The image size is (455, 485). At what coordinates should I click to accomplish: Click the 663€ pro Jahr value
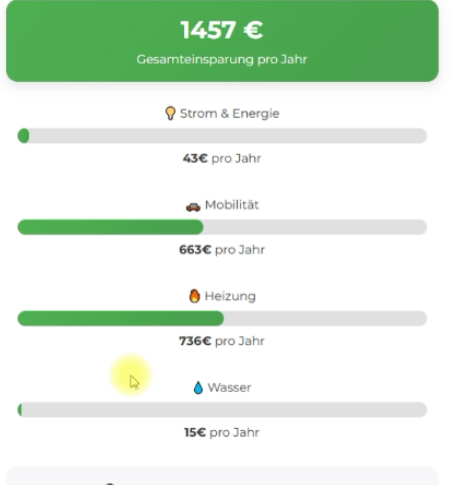pyautogui.click(x=222, y=250)
